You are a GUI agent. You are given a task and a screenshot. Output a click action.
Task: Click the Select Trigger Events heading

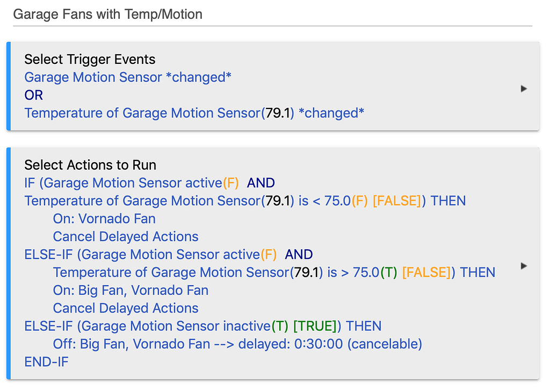(x=90, y=60)
